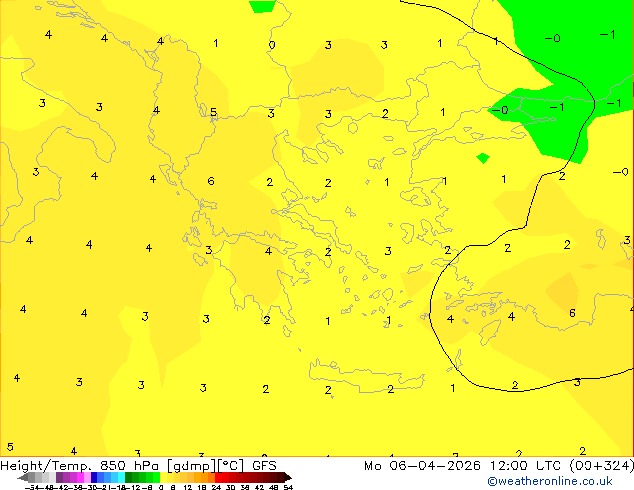Select the bright yellow legend swatch above 0
The height and width of the screenshot is (490, 634).
(x=163, y=477)
